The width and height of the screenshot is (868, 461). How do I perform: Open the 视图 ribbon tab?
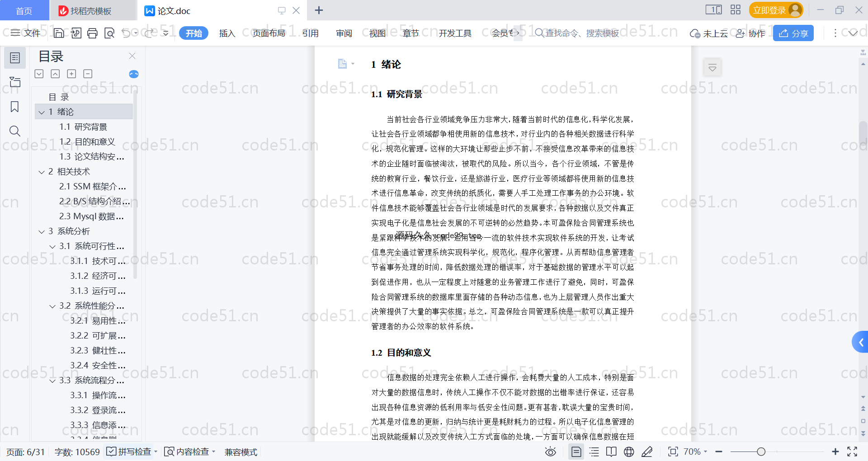pos(377,33)
